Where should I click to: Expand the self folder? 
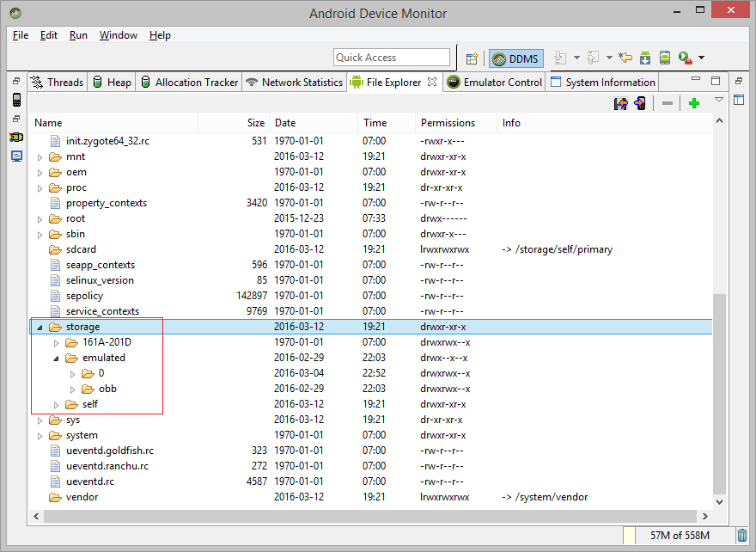[x=57, y=405]
